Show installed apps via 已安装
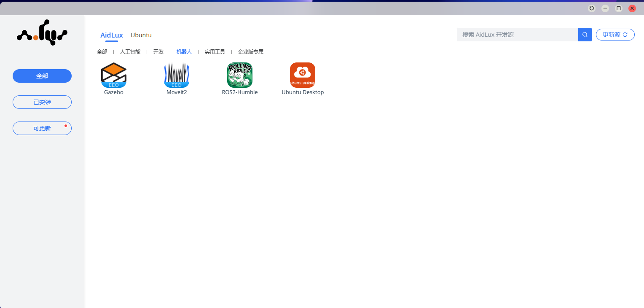Image resolution: width=644 pixels, height=308 pixels. [42, 102]
